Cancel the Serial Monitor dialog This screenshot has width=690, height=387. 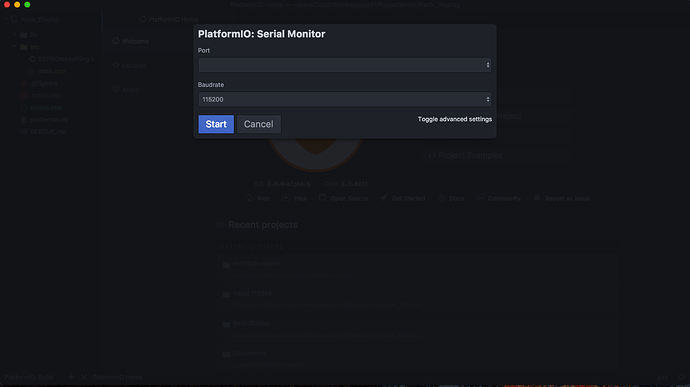[259, 124]
